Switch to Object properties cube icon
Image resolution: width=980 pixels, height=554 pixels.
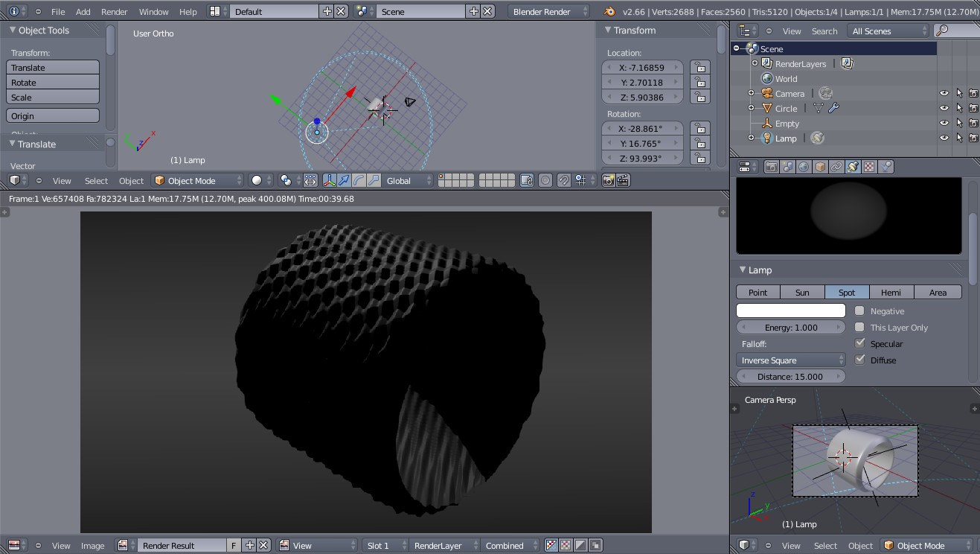[x=820, y=167]
